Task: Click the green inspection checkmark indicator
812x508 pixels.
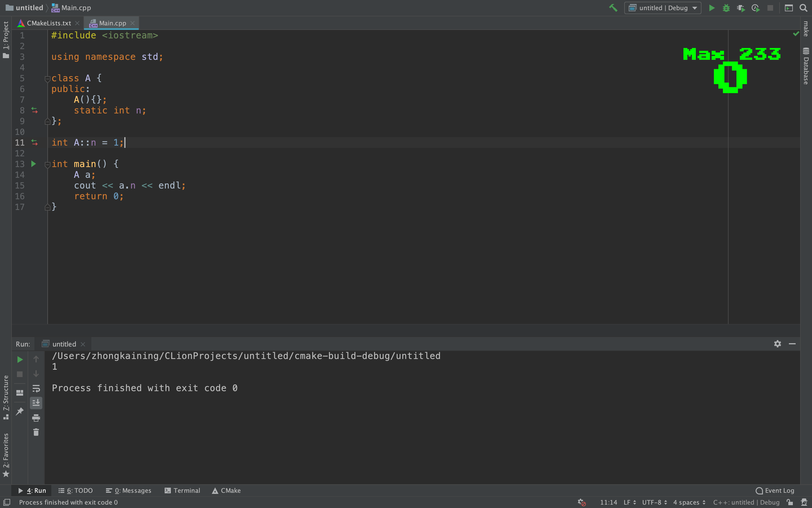Action: [796, 34]
